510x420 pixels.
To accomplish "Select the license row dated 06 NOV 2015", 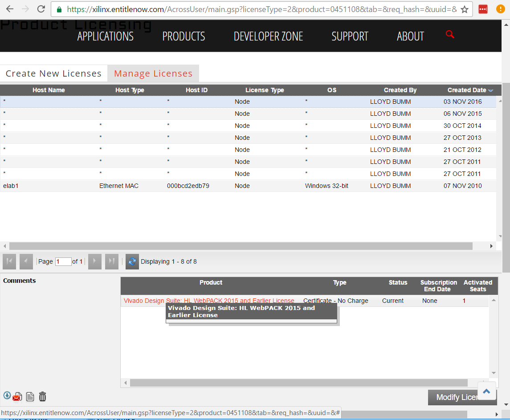I will [x=248, y=114].
